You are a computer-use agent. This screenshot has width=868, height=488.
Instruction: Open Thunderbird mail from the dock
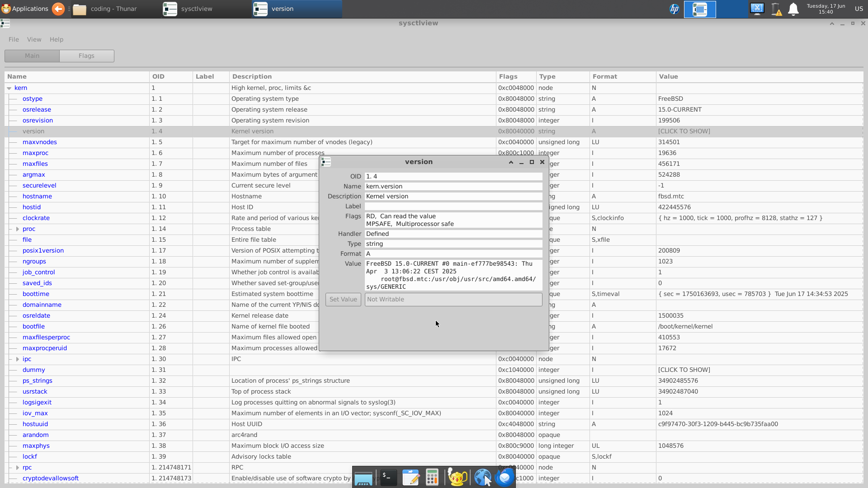(505, 477)
